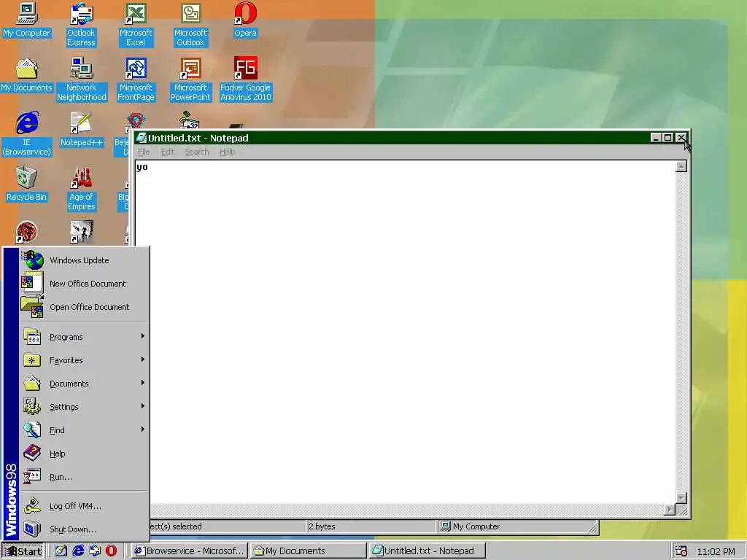Click the Notepad title bar icon

141,138
